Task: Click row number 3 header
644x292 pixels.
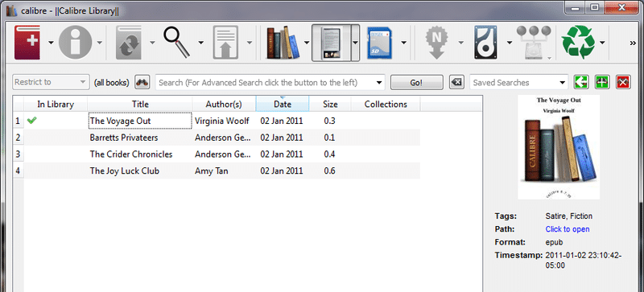Action: pos(18,154)
